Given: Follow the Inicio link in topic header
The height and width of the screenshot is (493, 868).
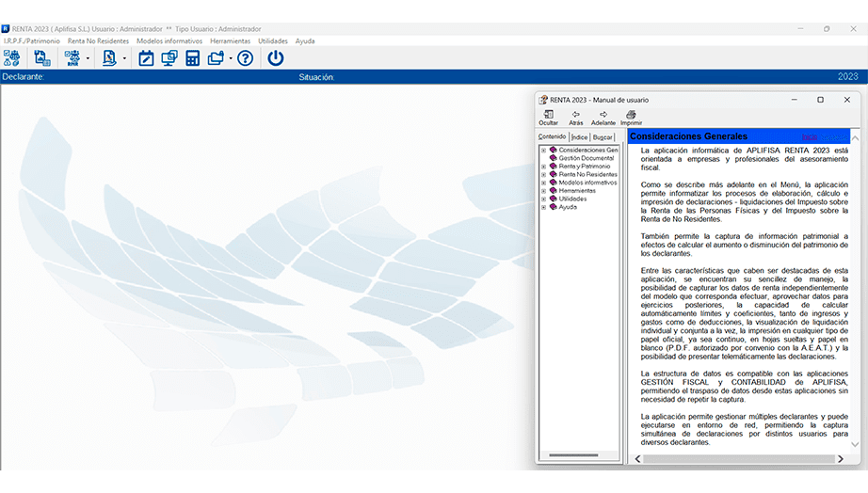Looking at the screenshot, I should tap(810, 136).
